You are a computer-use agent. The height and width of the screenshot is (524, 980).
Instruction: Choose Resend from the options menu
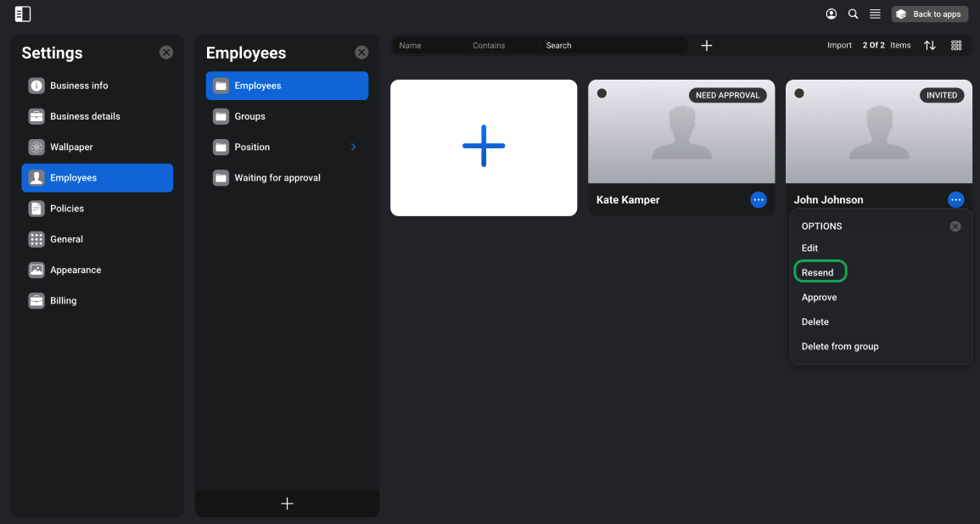[817, 272]
